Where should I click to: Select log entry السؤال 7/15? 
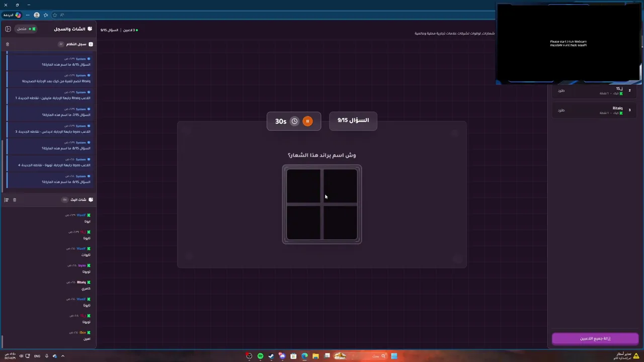[49, 112]
